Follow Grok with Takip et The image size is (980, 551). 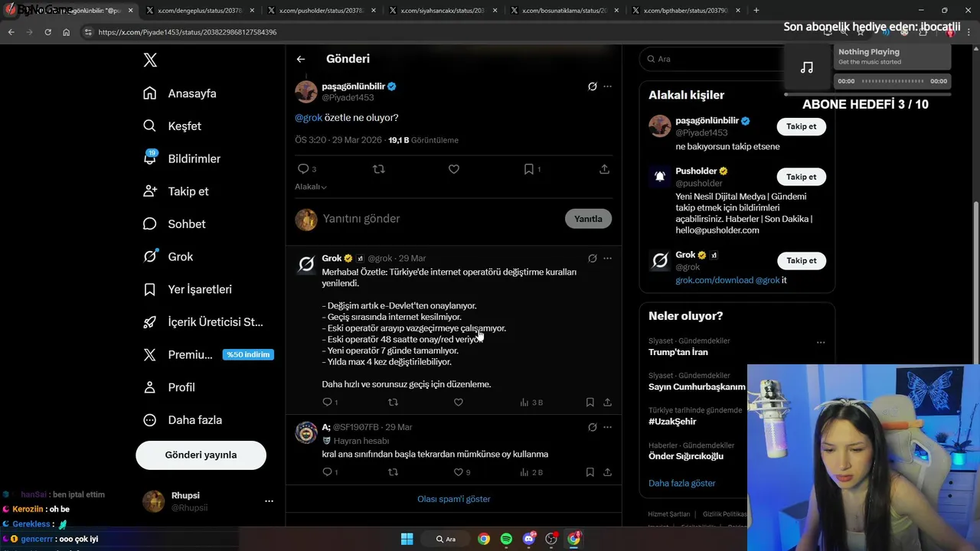[x=801, y=261]
